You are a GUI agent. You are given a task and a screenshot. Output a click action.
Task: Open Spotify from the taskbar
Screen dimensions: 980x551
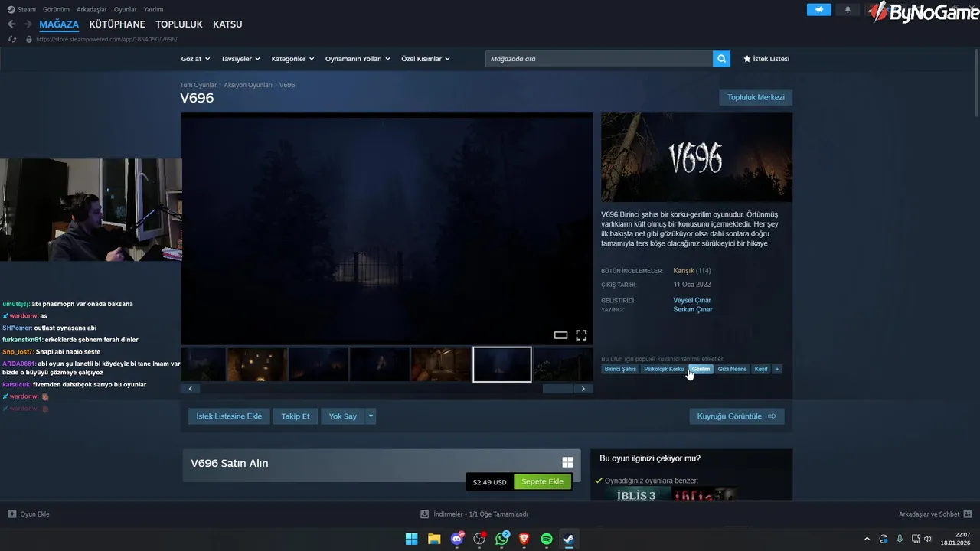pos(547,539)
